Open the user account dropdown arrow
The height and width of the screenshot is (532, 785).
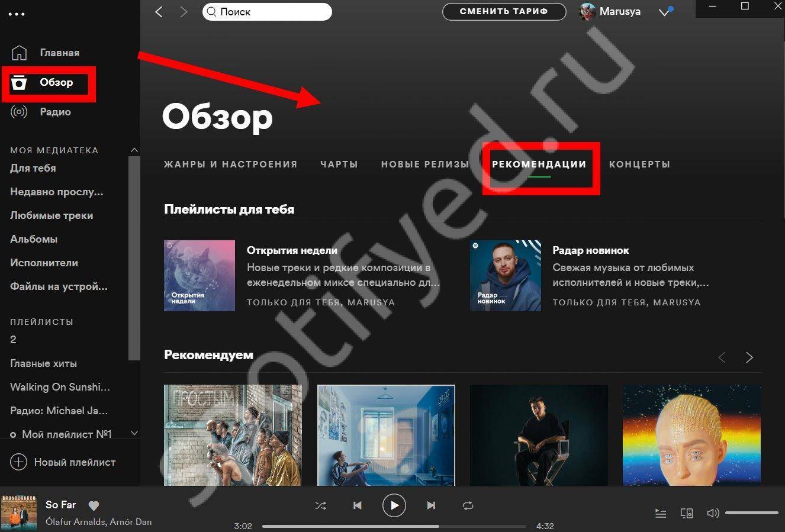(x=664, y=12)
